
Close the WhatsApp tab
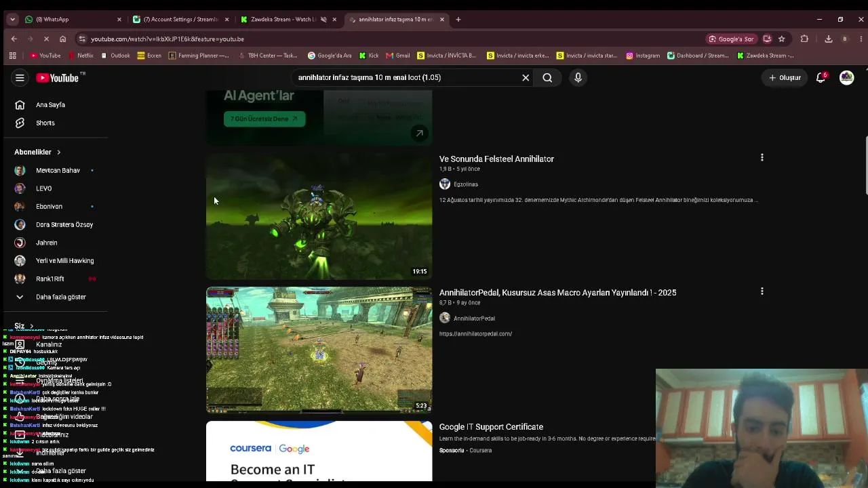[119, 20]
